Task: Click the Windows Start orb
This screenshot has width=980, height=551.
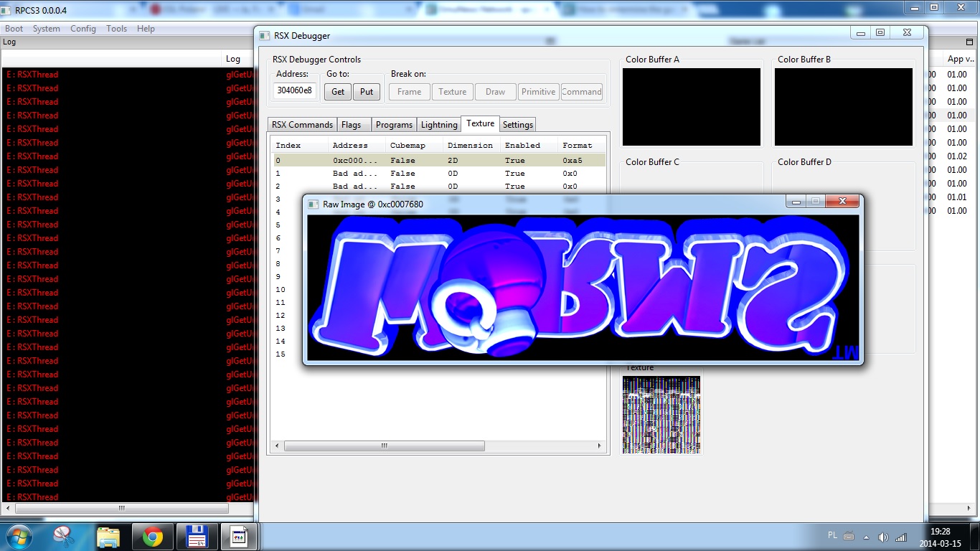Action: [18, 537]
